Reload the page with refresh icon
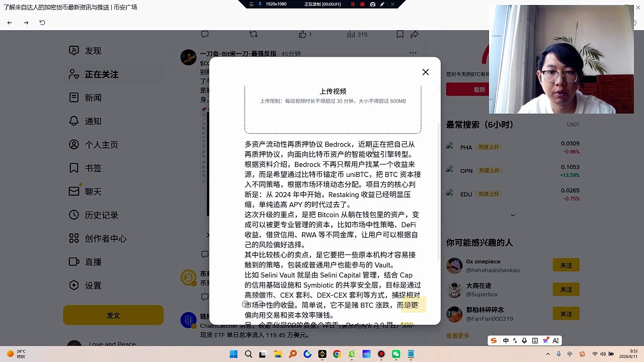The width and height of the screenshot is (644, 362). [x=42, y=23]
